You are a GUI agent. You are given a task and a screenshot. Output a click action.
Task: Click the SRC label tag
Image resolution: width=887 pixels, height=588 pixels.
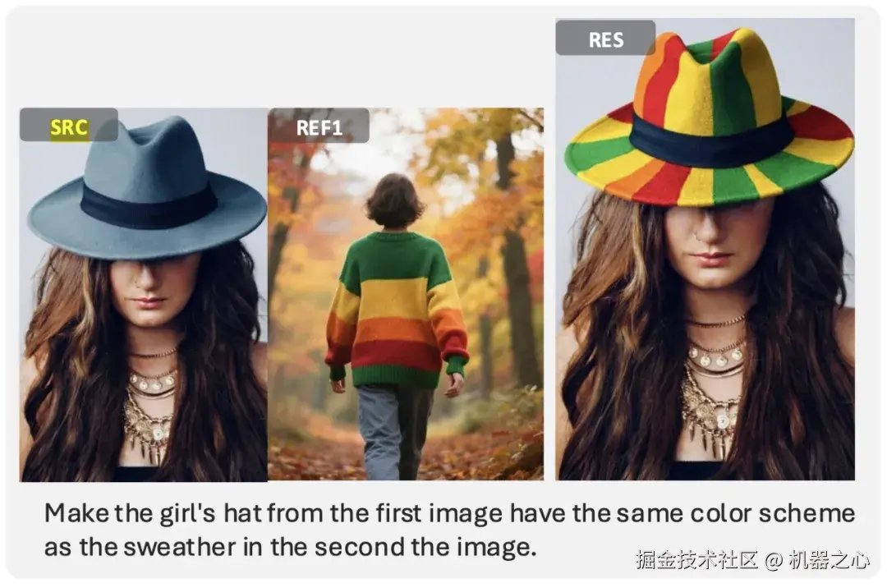69,125
